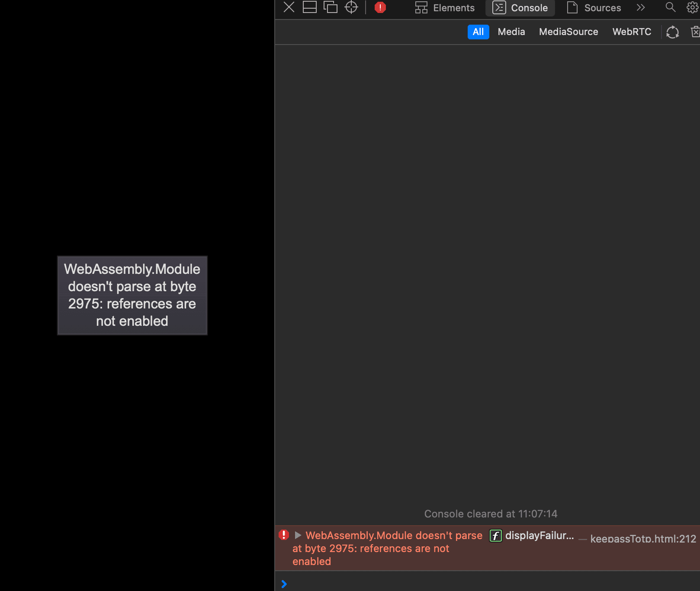Click the trash icon to clear console
700x591 pixels.
click(695, 32)
